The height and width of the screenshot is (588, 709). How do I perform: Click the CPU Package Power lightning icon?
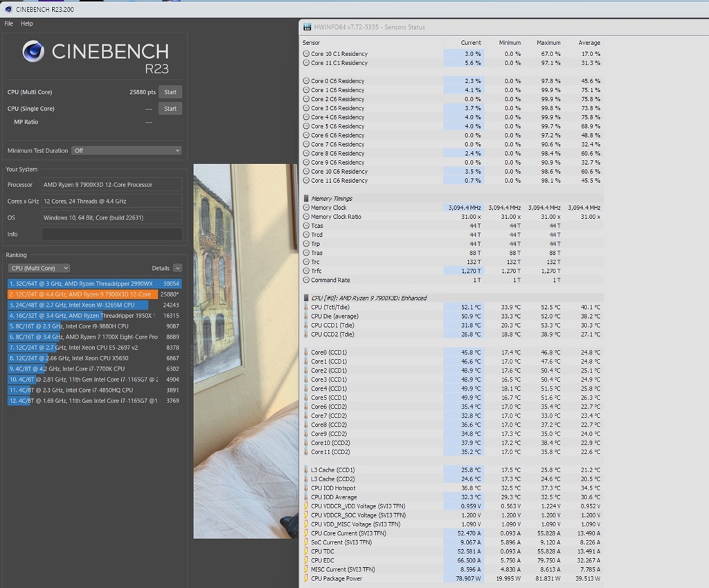pos(306,578)
